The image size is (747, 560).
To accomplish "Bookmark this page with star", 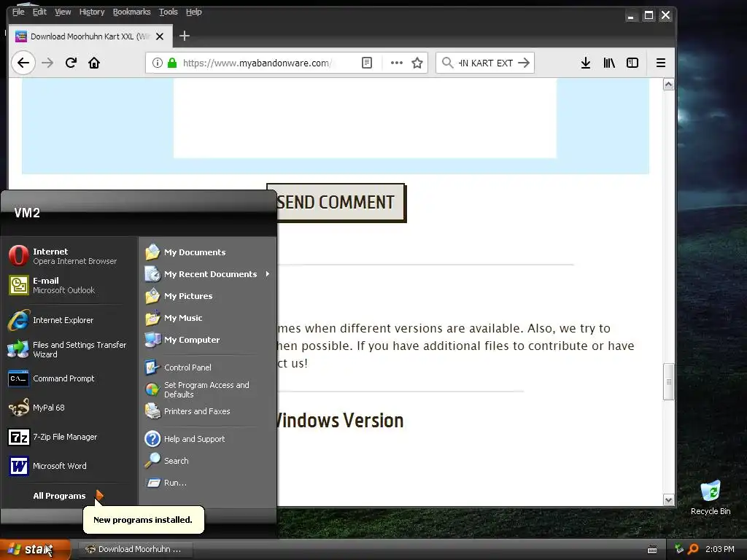I will tap(417, 63).
